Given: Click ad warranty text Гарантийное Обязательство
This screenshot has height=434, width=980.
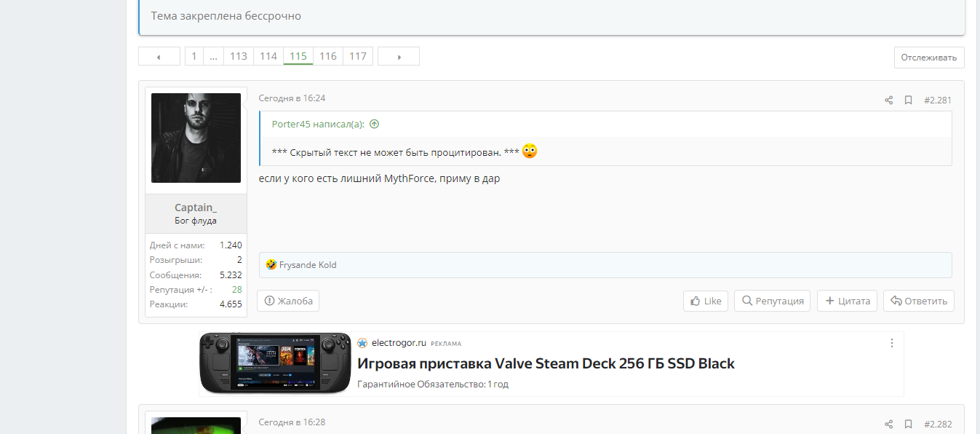Looking at the screenshot, I should 433,384.
